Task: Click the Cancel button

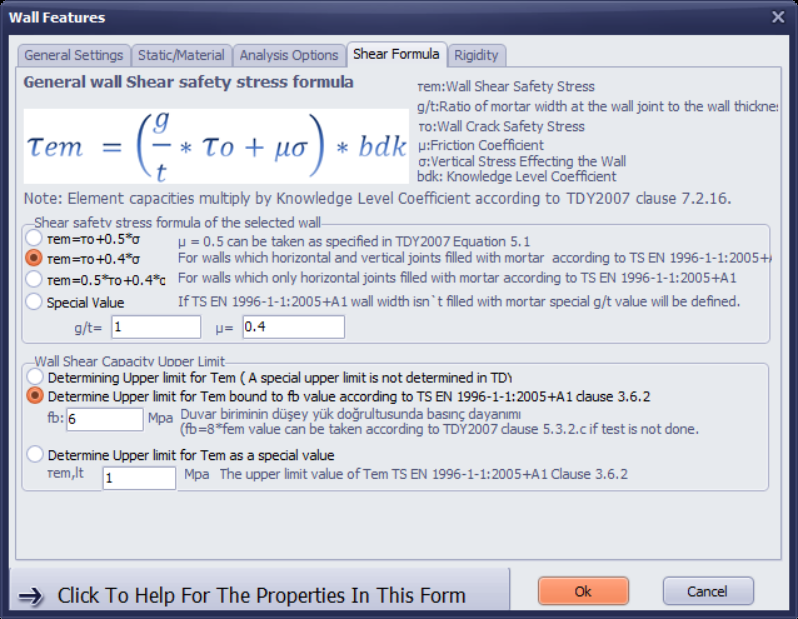Action: pos(707,591)
